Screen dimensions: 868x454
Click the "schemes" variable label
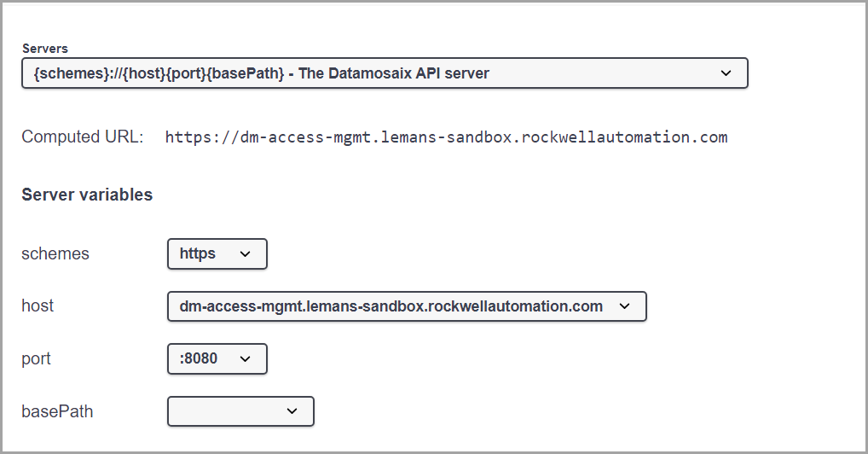pyautogui.click(x=55, y=253)
